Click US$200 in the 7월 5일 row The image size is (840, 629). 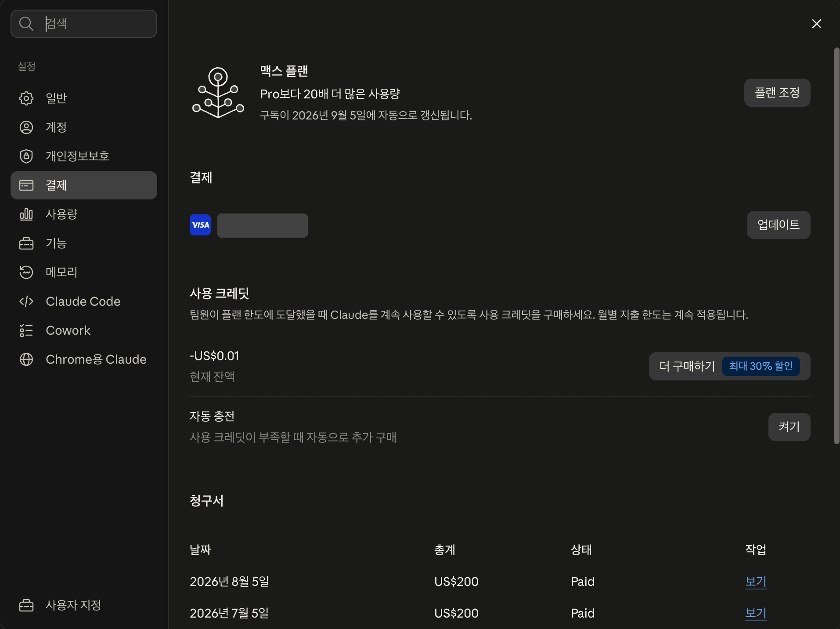coord(456,613)
